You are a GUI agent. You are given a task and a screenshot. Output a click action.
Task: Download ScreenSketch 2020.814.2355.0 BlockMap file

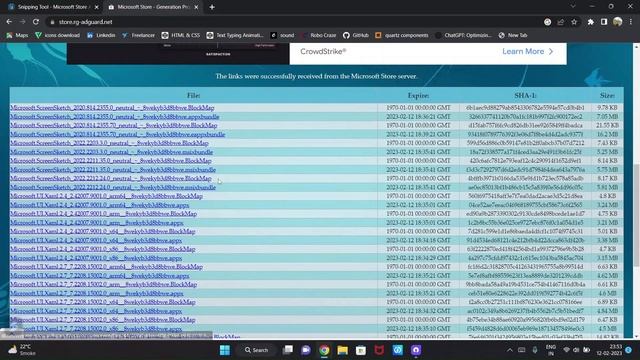coord(112,108)
